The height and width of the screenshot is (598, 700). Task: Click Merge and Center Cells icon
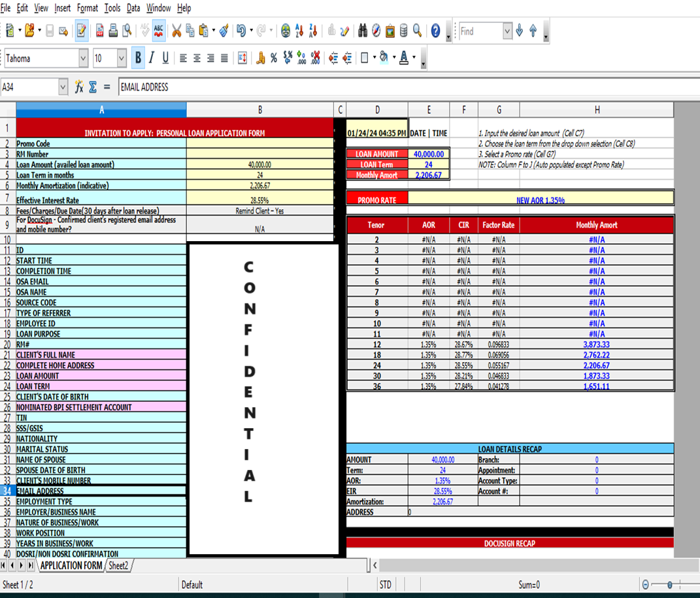click(x=242, y=58)
